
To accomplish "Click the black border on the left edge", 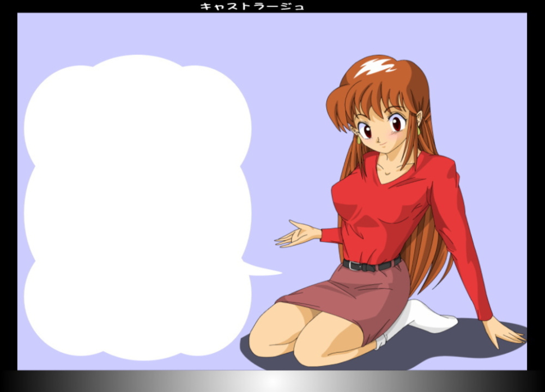I will 8,196.
